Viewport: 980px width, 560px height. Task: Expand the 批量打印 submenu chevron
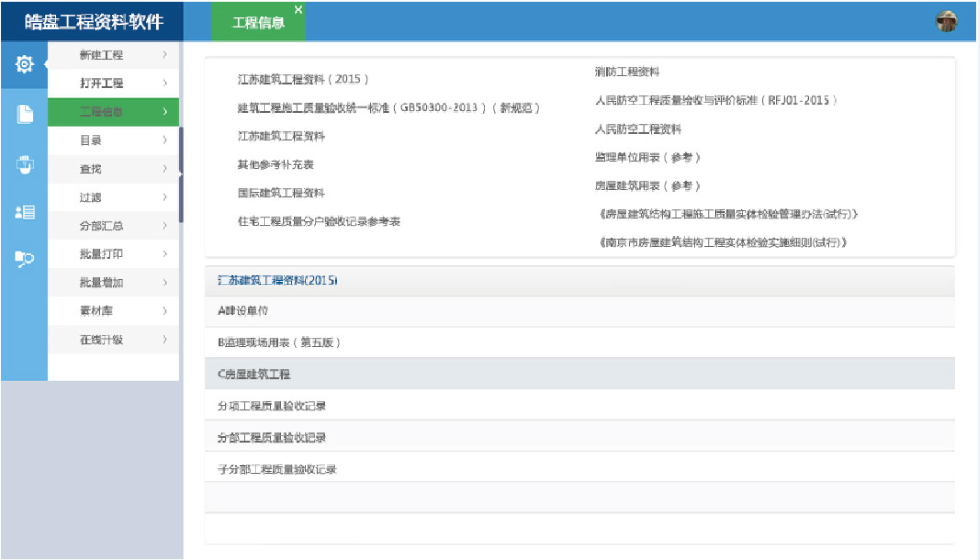[165, 255]
